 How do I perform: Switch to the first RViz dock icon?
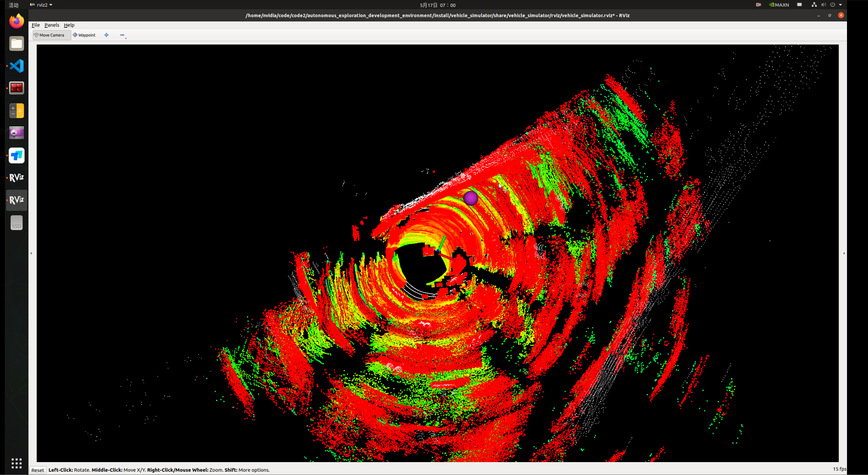17,178
